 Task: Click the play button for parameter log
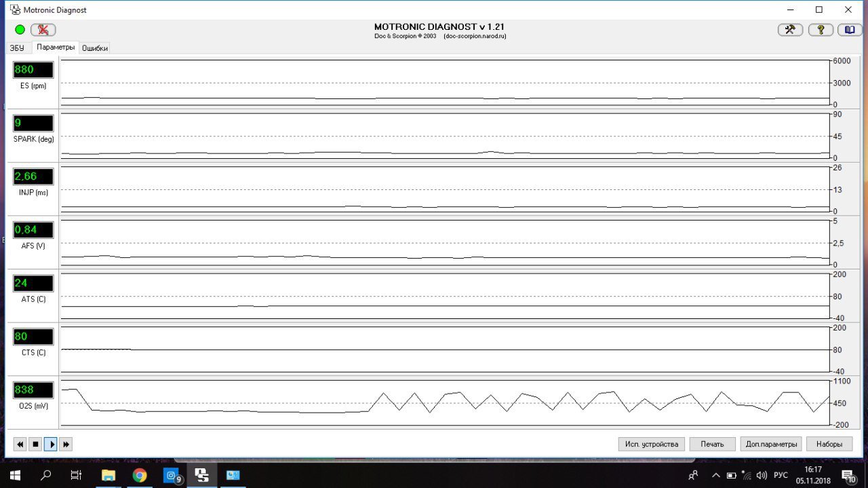[x=51, y=444]
